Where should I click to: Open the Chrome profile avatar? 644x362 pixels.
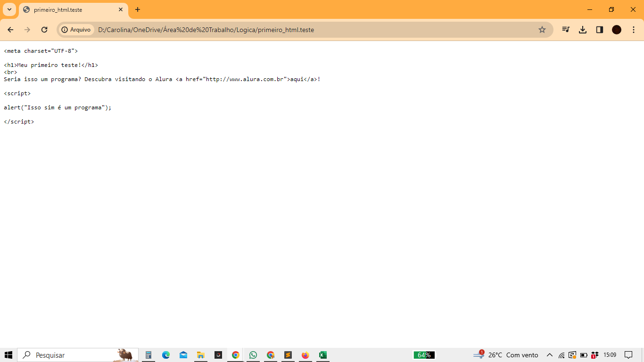click(x=617, y=30)
